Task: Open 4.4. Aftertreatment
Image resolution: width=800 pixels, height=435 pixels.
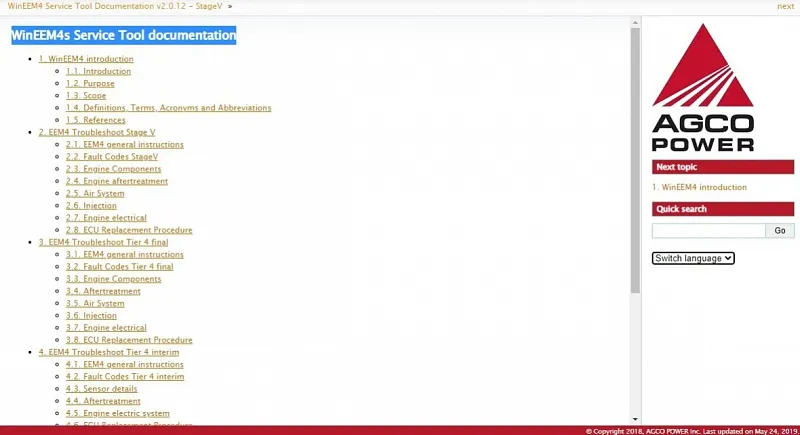Action: (103, 401)
